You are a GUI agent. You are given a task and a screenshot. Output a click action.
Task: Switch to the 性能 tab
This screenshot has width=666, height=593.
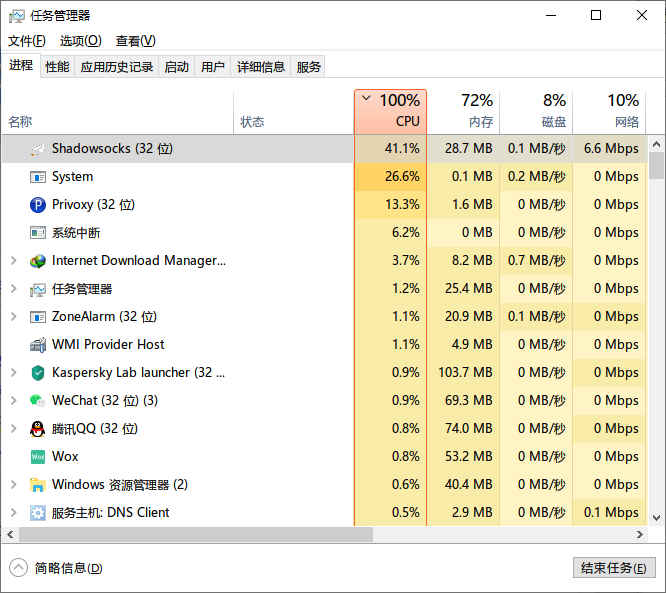tap(57, 67)
